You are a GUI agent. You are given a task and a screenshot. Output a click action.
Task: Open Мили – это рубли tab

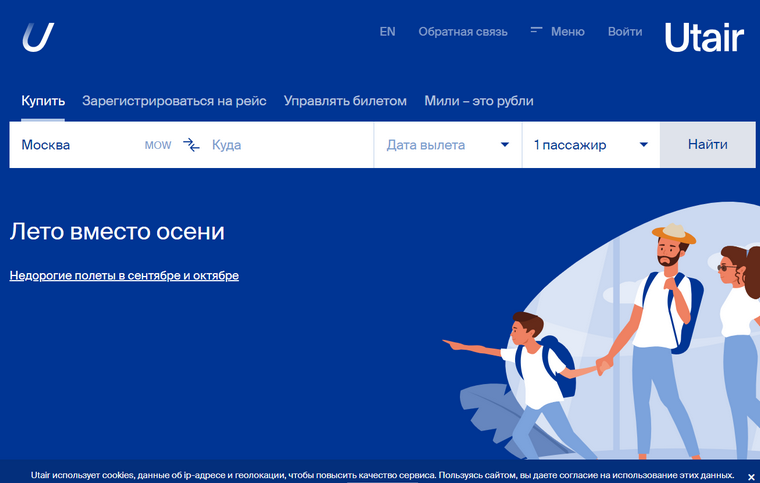pos(479,101)
